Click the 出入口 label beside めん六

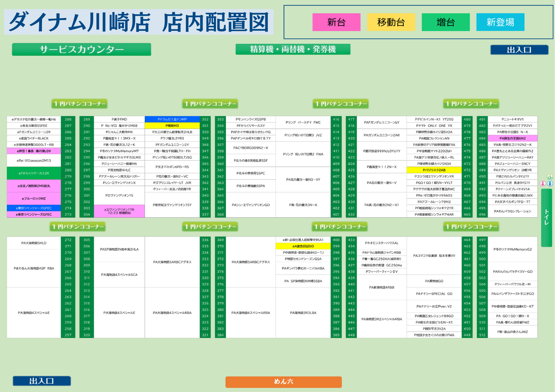[42, 381]
